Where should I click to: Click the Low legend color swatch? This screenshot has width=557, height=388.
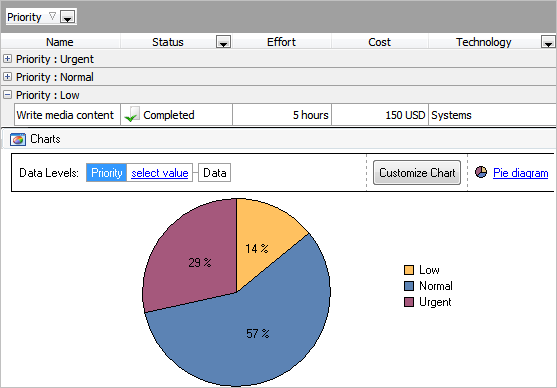(x=409, y=270)
